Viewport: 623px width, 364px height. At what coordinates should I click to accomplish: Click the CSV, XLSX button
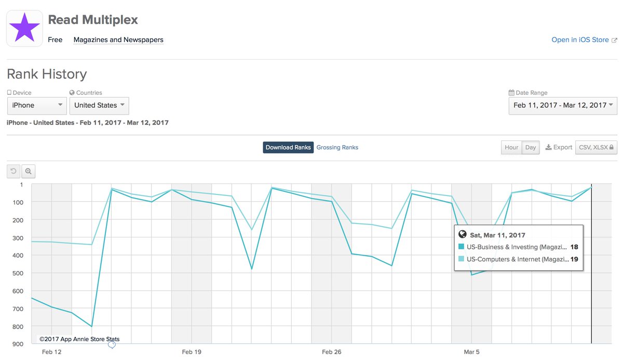pos(596,147)
